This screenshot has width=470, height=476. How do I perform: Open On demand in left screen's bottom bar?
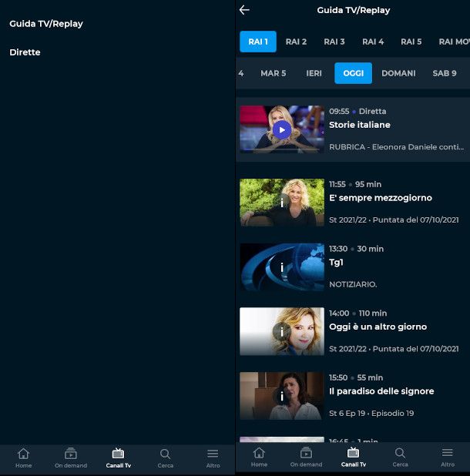[x=71, y=458]
